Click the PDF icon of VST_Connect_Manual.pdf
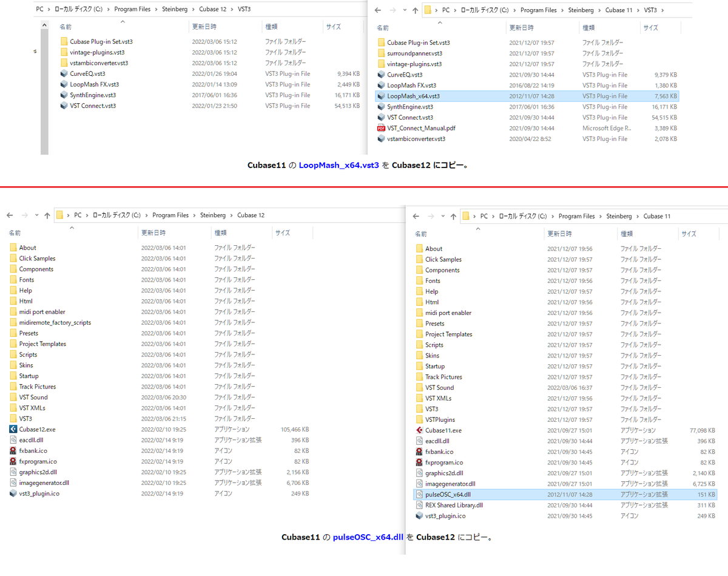 pyautogui.click(x=382, y=128)
